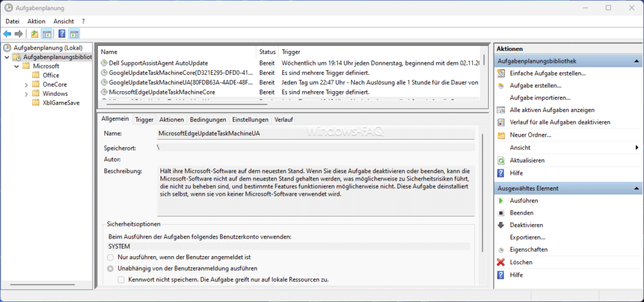Click the blue Help toolbar icon

coord(62,34)
